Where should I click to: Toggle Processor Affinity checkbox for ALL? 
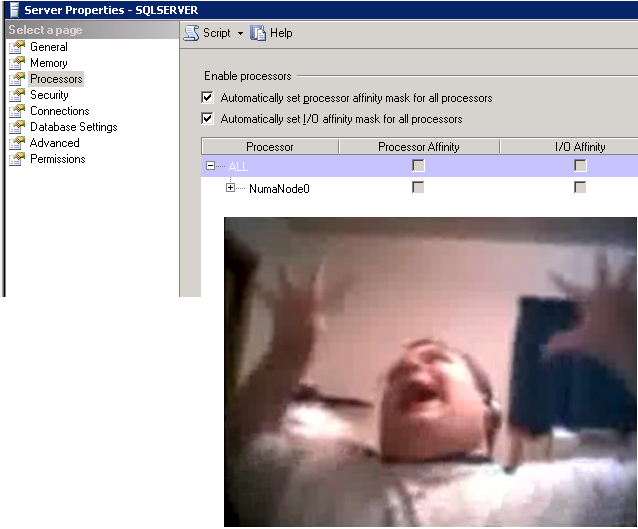pos(418,166)
